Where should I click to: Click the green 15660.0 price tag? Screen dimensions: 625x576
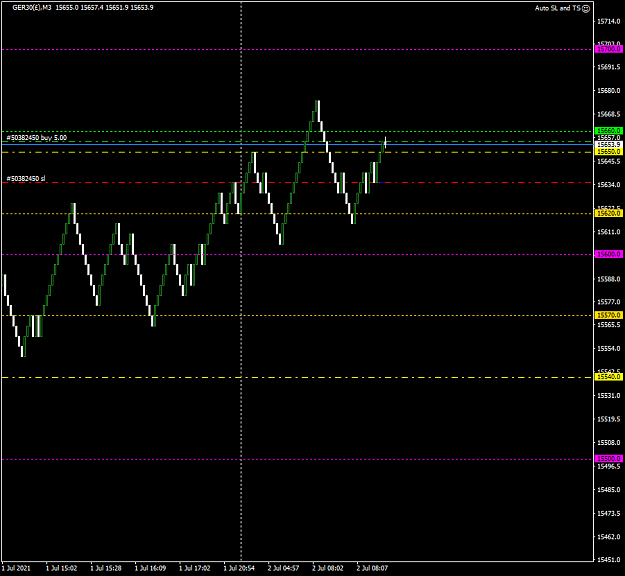(x=609, y=131)
